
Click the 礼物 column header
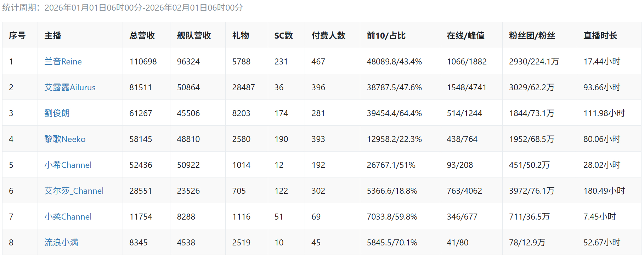(x=241, y=35)
